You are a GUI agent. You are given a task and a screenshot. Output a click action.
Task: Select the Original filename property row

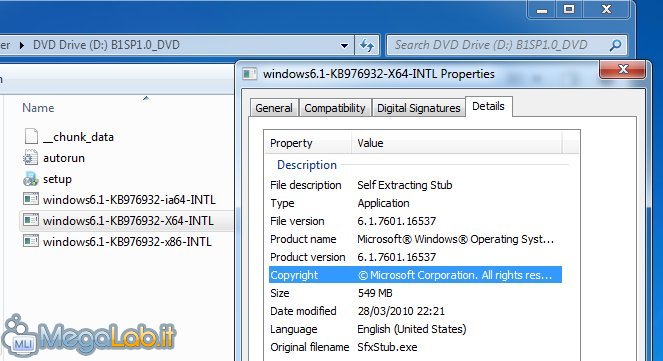pyautogui.click(x=416, y=347)
